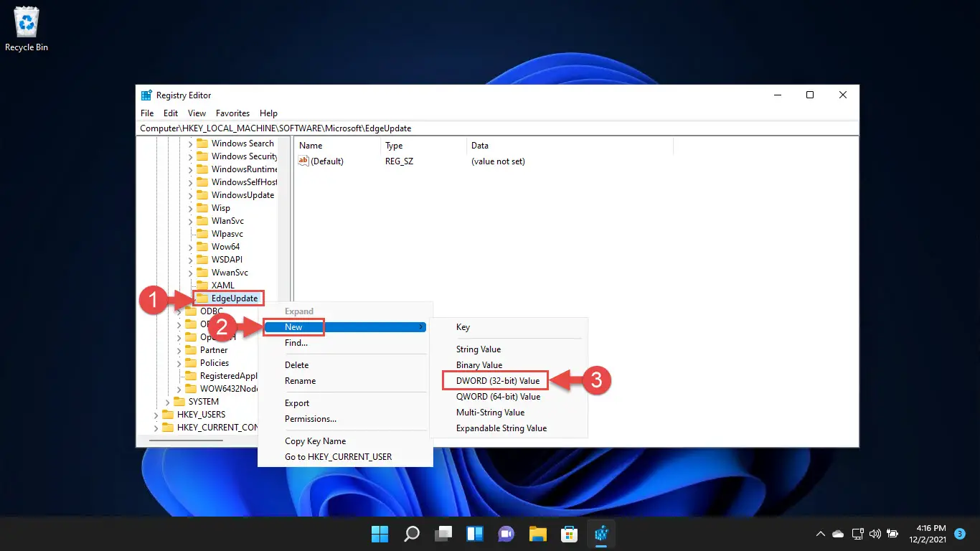980x551 pixels.
Task: Open the notification count badge
Action: pos(959,534)
